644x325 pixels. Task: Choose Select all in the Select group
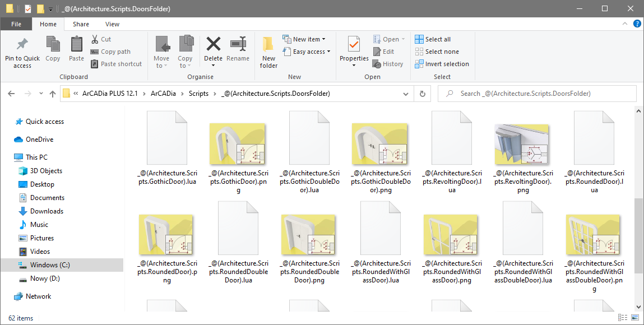(x=433, y=39)
